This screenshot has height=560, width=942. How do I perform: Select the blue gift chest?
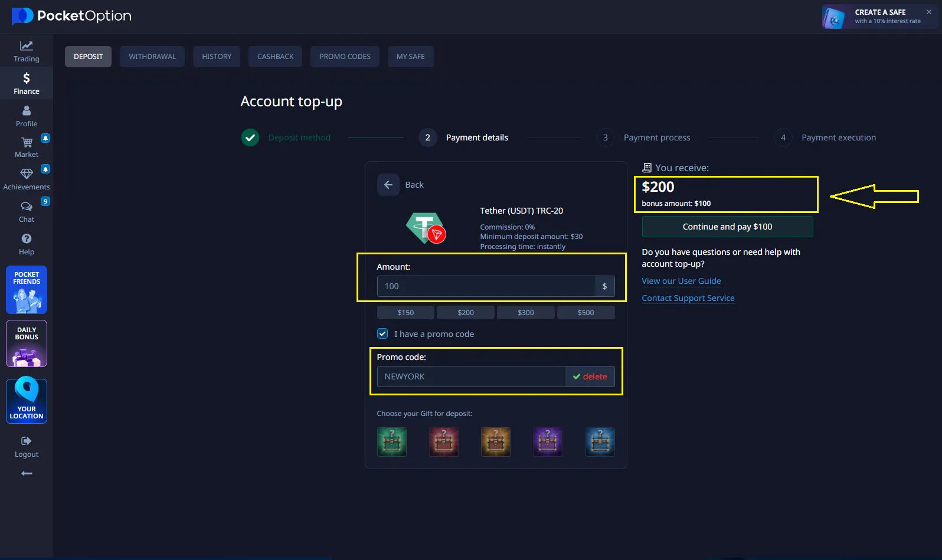(x=600, y=442)
